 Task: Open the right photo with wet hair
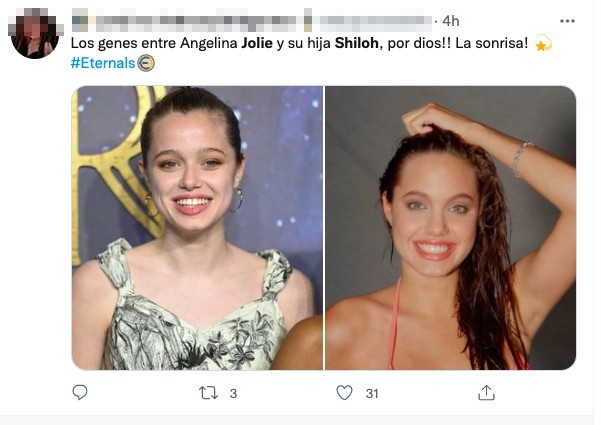450,227
